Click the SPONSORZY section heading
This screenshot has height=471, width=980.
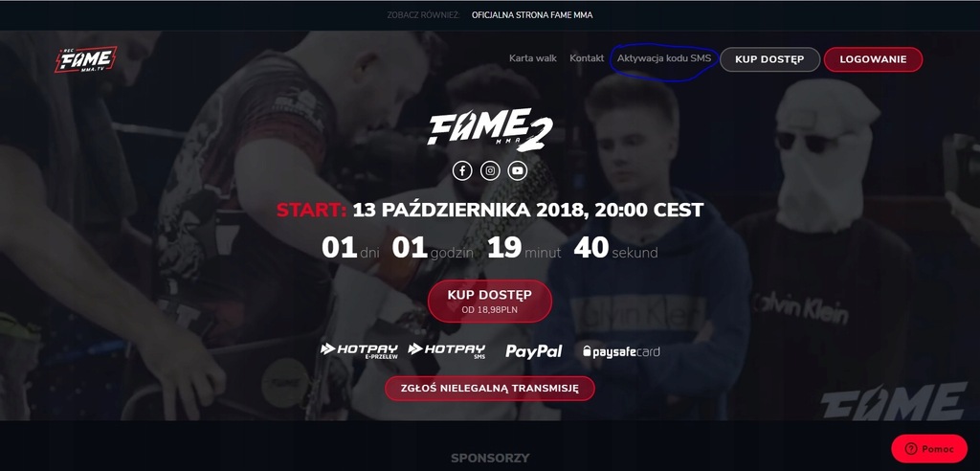(x=490, y=458)
